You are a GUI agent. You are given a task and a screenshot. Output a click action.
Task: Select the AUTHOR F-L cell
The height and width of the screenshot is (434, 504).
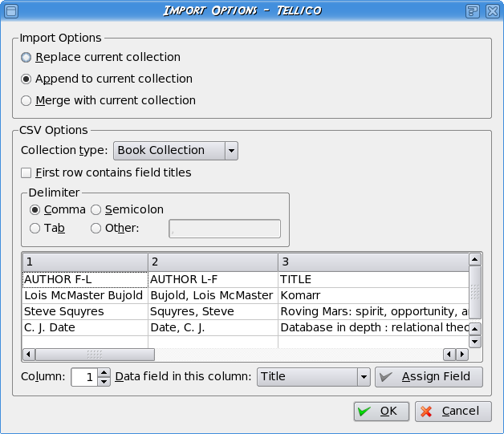85,279
